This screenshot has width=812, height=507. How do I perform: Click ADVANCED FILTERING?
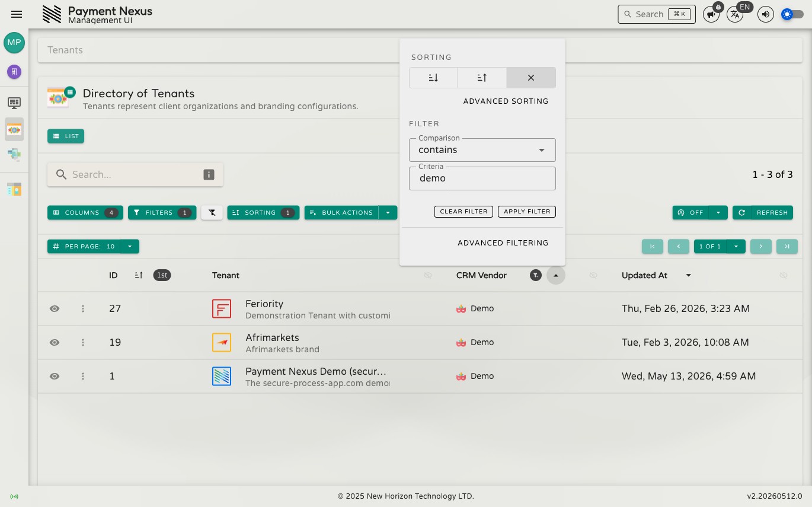[x=503, y=243]
